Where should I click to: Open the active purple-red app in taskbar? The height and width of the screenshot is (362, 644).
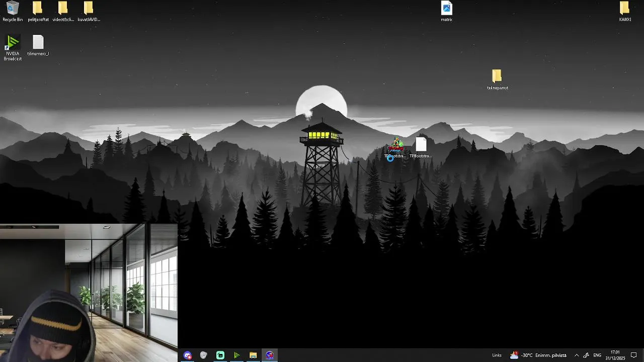pyautogui.click(x=270, y=355)
